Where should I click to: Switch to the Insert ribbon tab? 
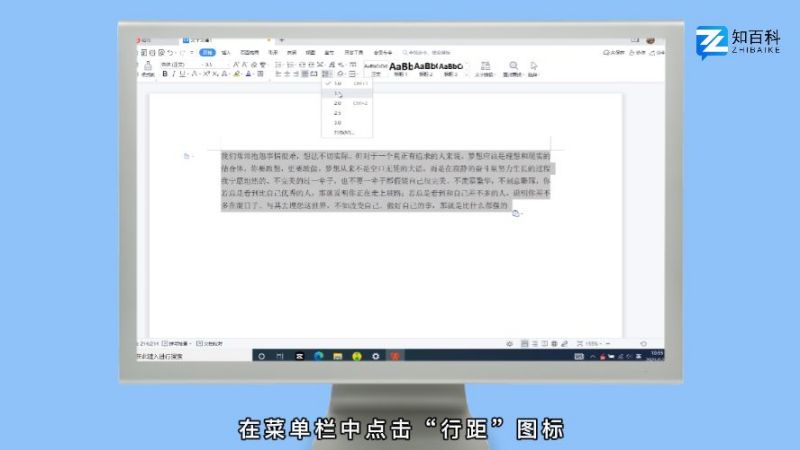click(x=226, y=52)
